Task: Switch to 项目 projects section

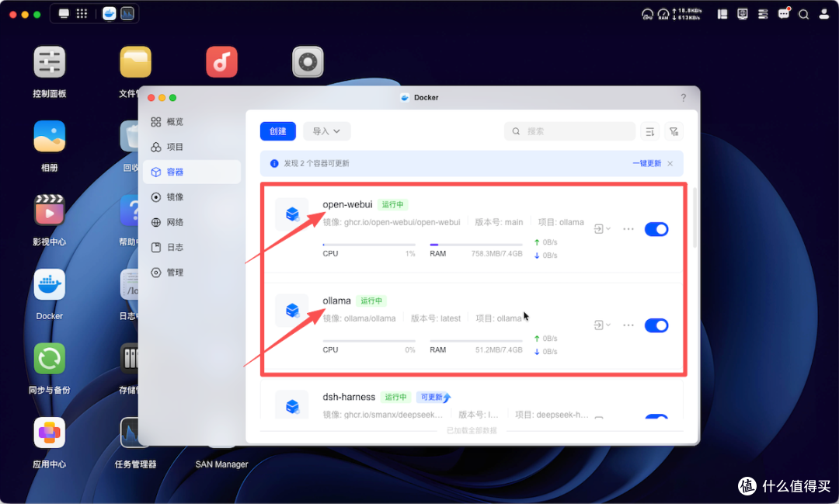Action: [x=192, y=147]
